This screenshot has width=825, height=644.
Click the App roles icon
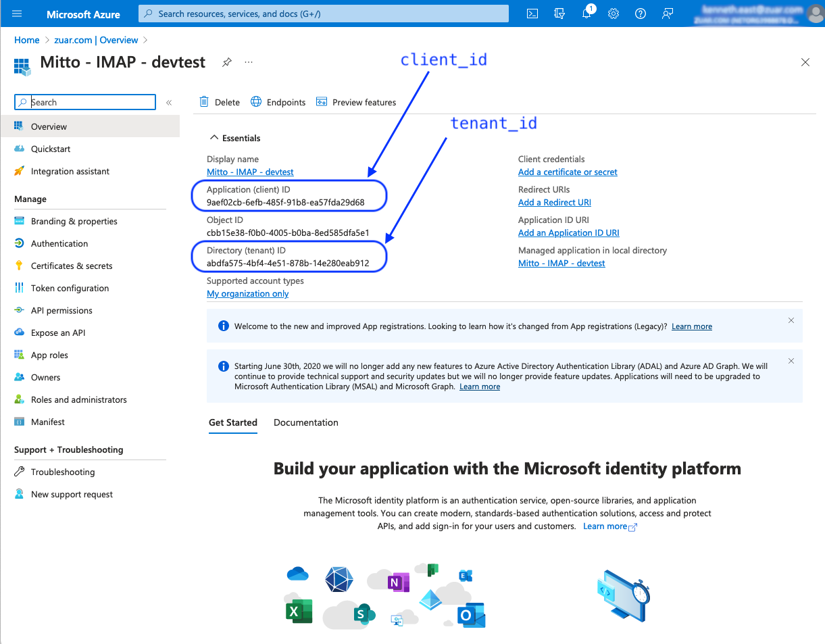[19, 355]
